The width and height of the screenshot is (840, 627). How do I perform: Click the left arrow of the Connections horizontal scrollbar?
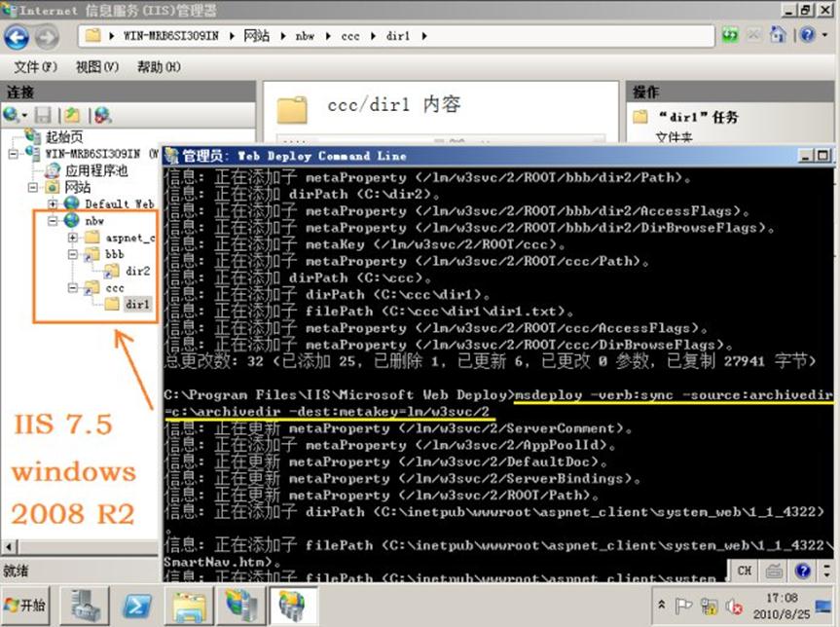coord(9,547)
